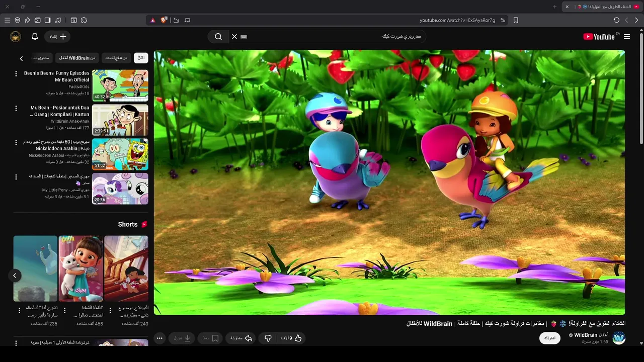The height and width of the screenshot is (362, 644).
Task: Open options for Nickelodeon Arabia SpongeBob video
Action: [16, 142]
